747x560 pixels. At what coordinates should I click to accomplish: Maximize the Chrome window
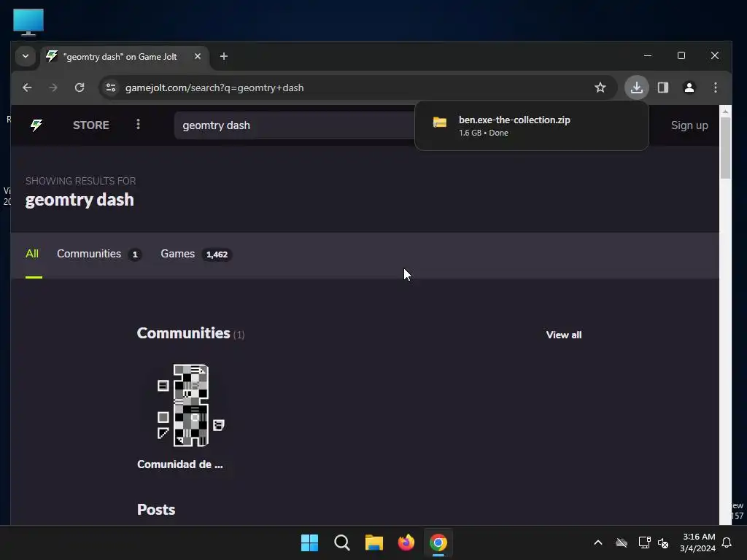[681, 55]
